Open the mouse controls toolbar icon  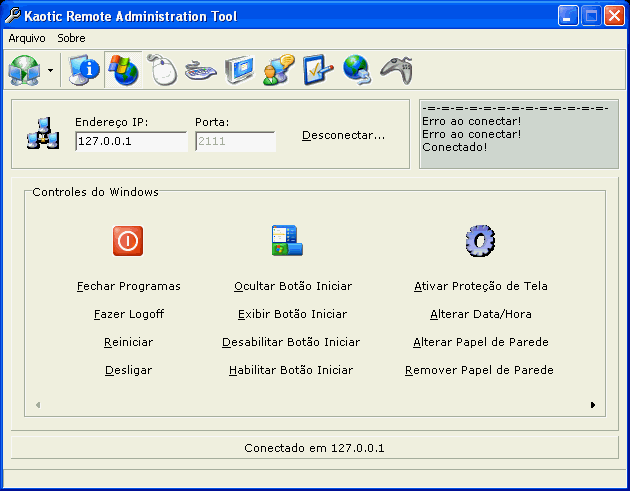[x=162, y=70]
